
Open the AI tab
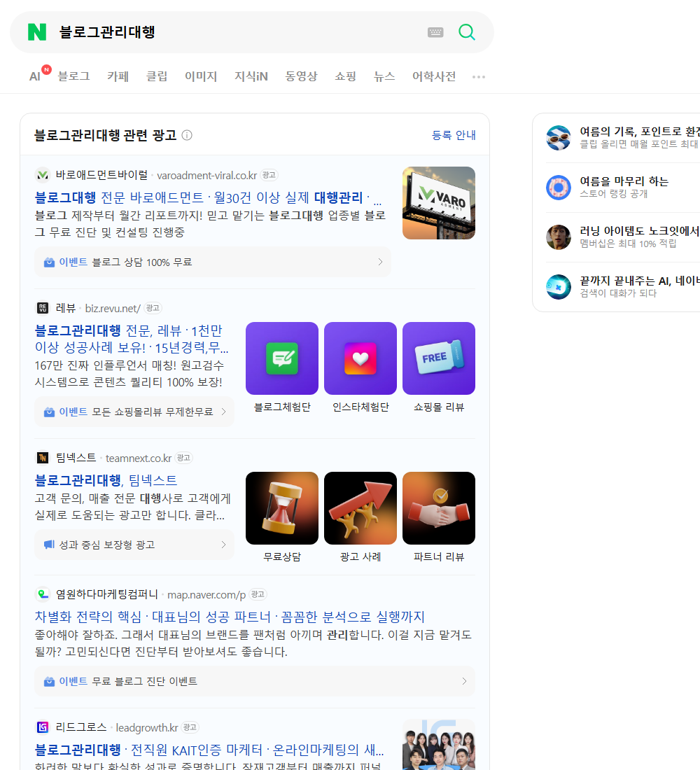[35, 76]
